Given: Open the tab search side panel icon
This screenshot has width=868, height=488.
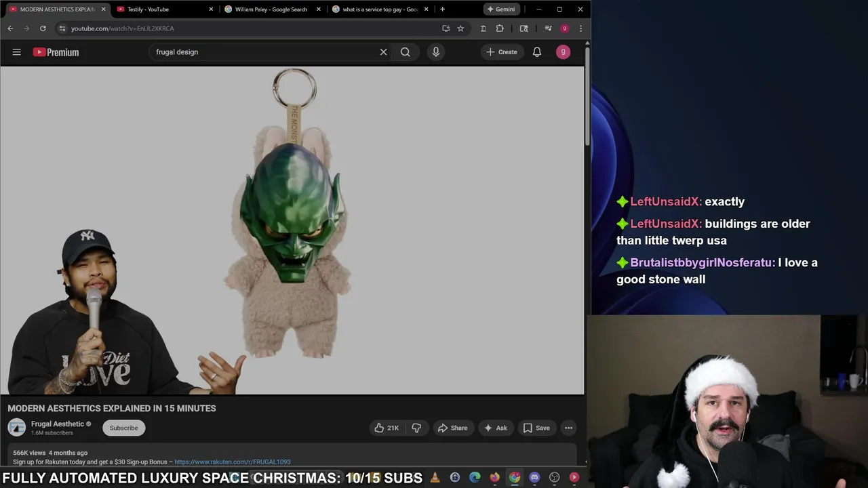Looking at the screenshot, I should pyautogui.click(x=524, y=28).
